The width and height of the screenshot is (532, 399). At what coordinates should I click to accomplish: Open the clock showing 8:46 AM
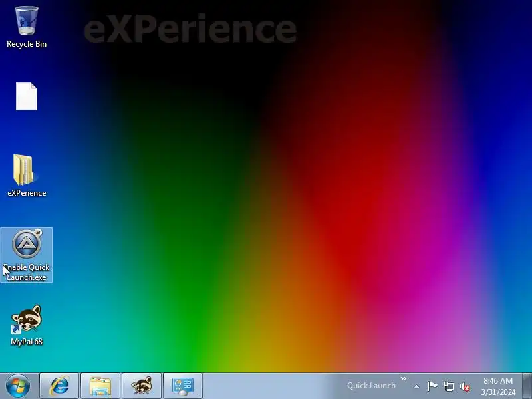point(498,386)
